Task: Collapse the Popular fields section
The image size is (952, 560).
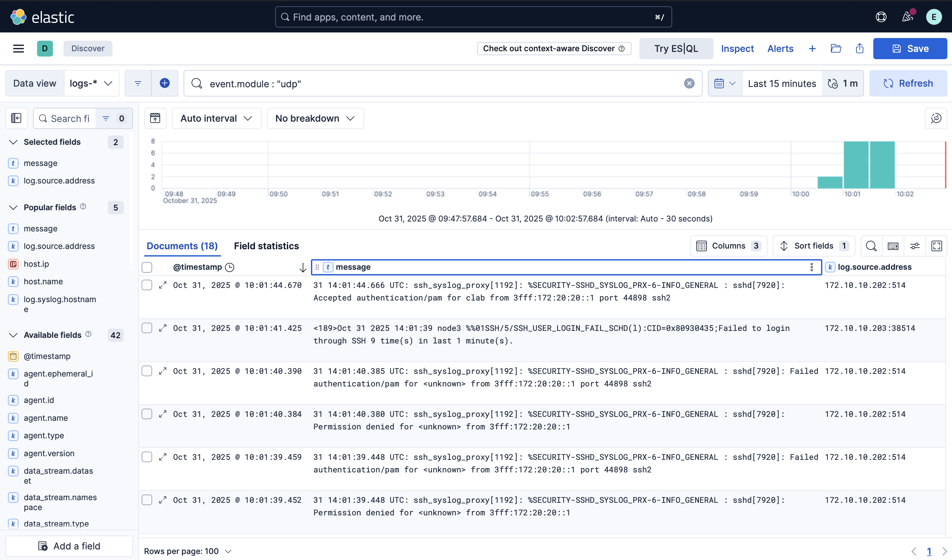Action: click(14, 207)
